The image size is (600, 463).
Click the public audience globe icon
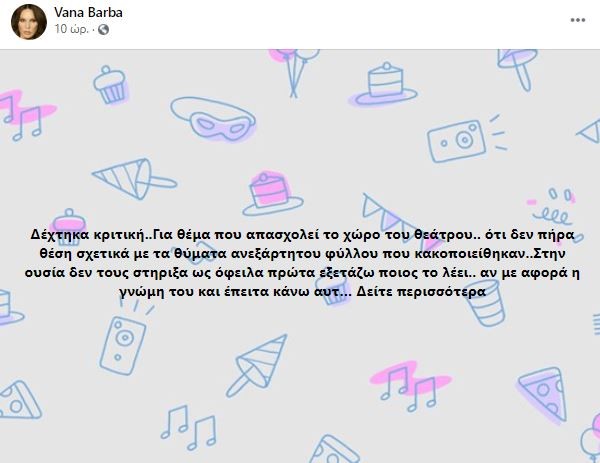103,29
